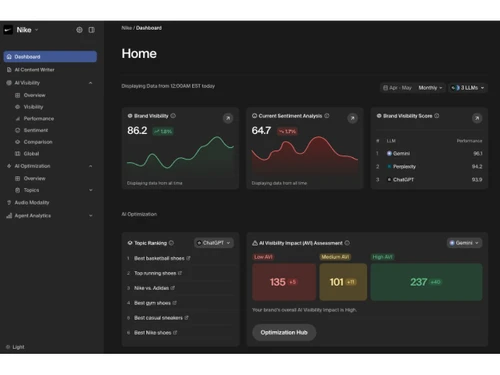Click the Performance column header
500x375 pixels.
(x=469, y=141)
